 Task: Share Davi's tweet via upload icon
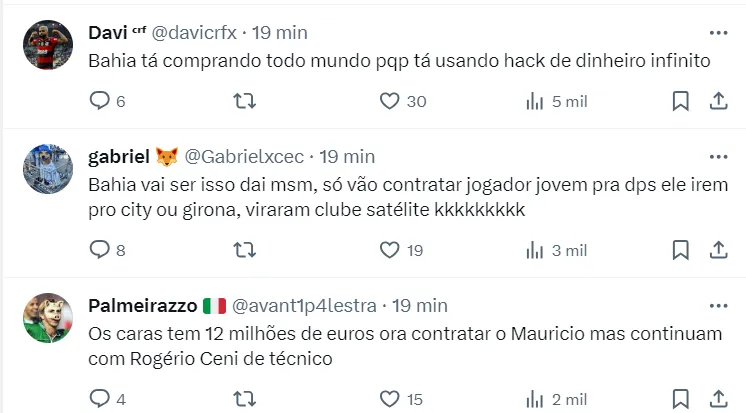[x=718, y=101]
